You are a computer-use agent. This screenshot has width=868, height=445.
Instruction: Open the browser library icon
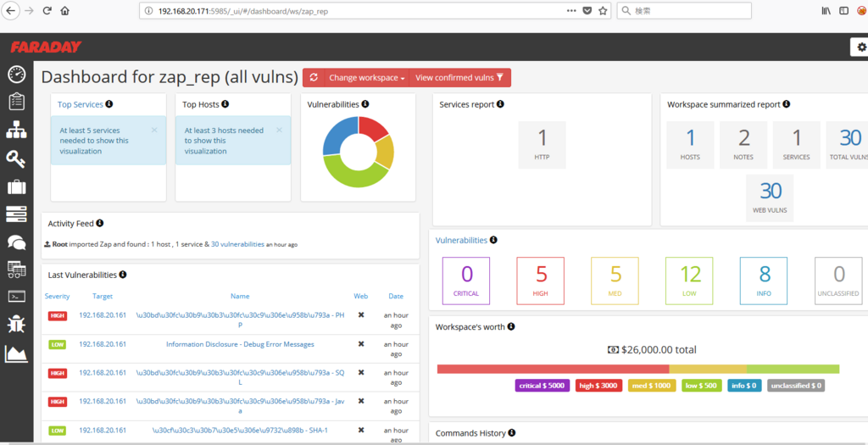pyautogui.click(x=826, y=10)
